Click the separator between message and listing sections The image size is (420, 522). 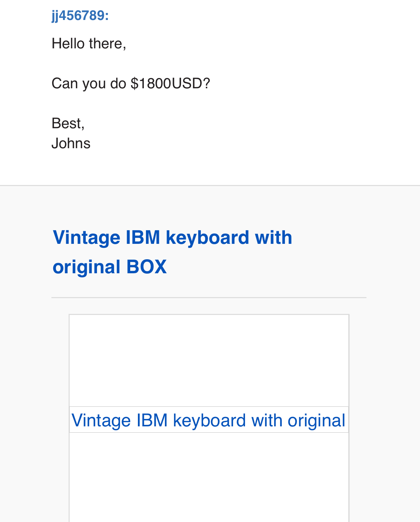(x=210, y=185)
